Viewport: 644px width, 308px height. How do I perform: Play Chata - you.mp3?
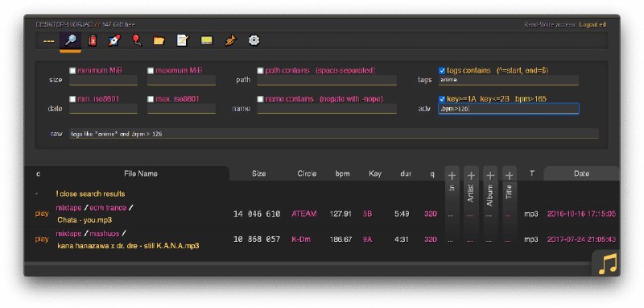42,214
